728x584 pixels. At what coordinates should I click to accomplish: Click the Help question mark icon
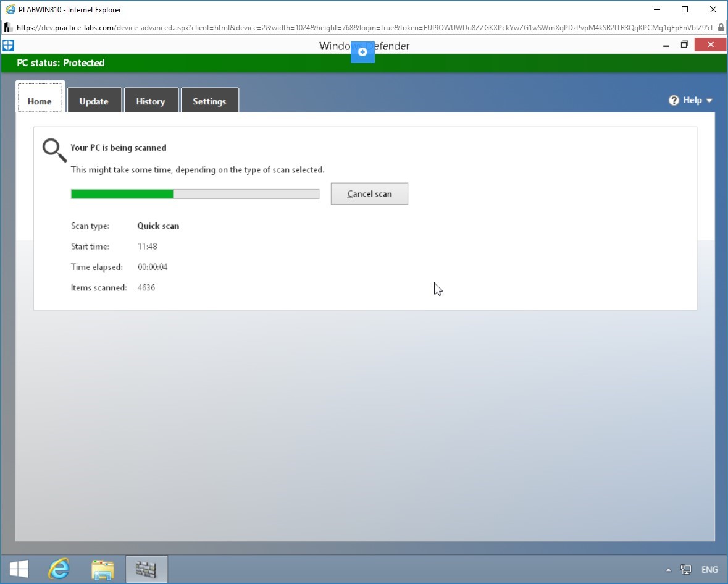click(674, 100)
